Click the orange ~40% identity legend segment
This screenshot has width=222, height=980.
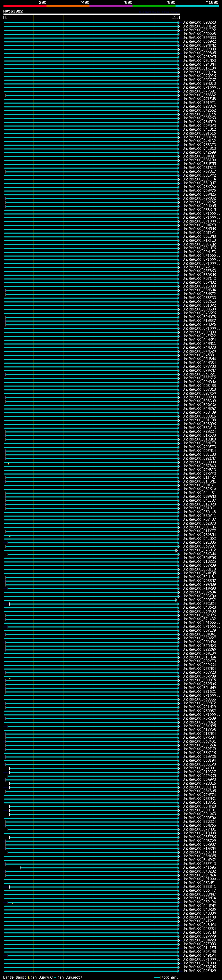click(68, 6)
